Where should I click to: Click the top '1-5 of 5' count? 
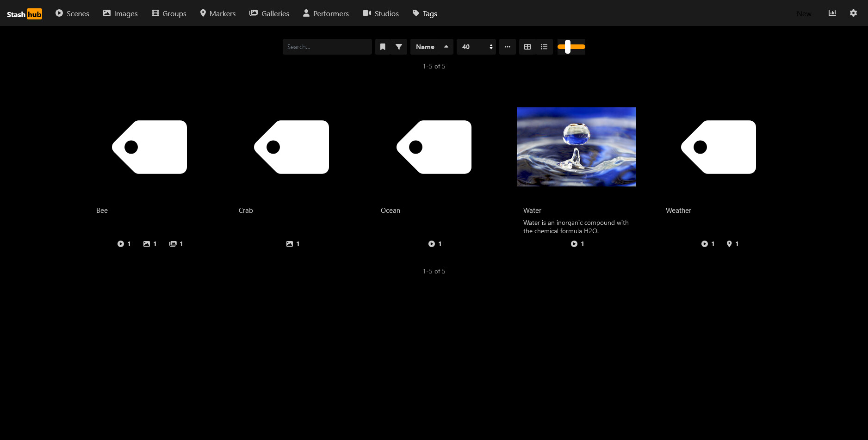tap(434, 66)
